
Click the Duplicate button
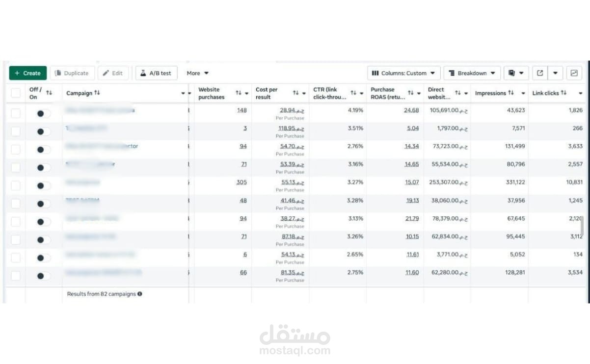(72, 73)
